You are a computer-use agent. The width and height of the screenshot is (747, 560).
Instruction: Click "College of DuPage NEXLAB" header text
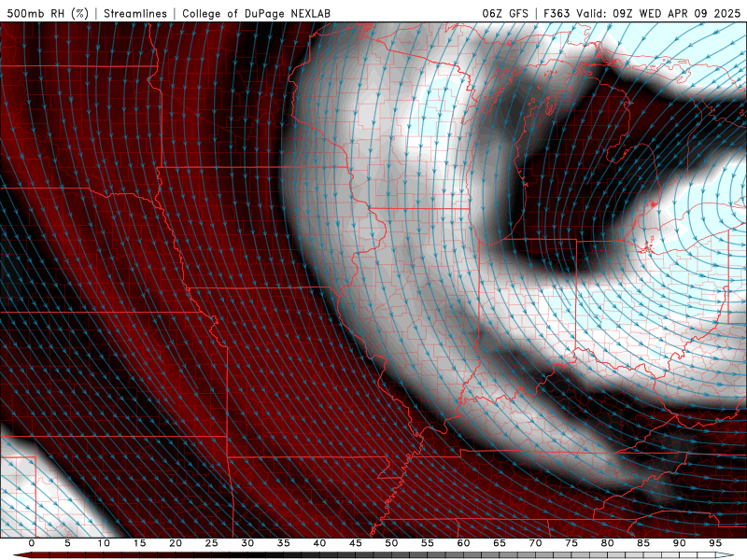pos(256,13)
